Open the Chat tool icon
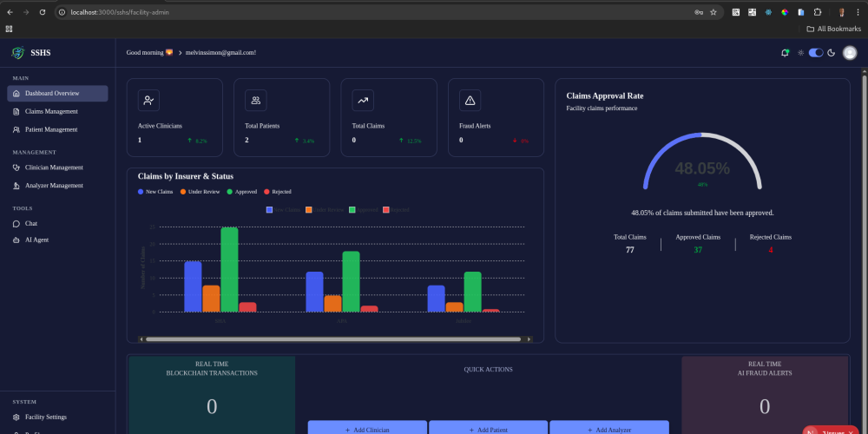Image resolution: width=868 pixels, height=434 pixels. (17, 224)
